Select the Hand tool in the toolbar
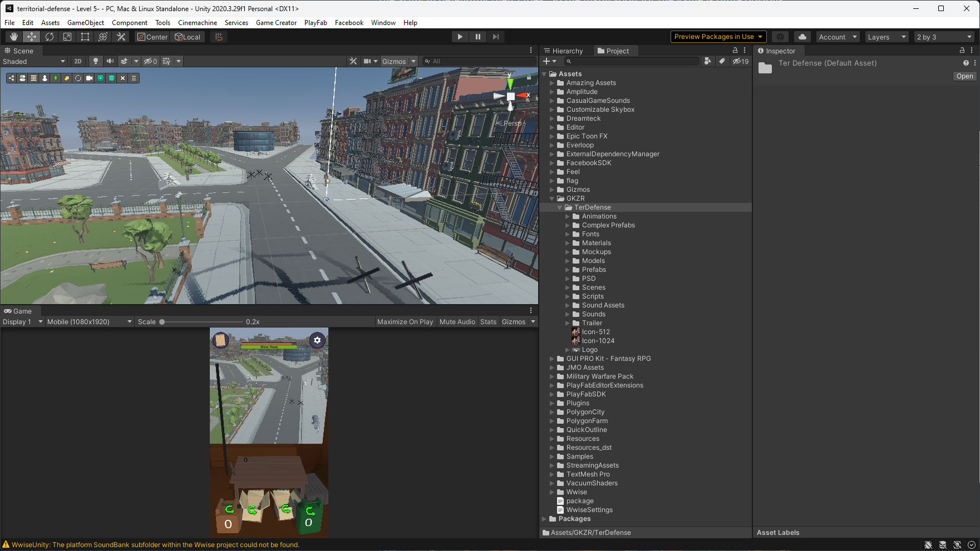The width and height of the screenshot is (980, 551). pos(14,37)
